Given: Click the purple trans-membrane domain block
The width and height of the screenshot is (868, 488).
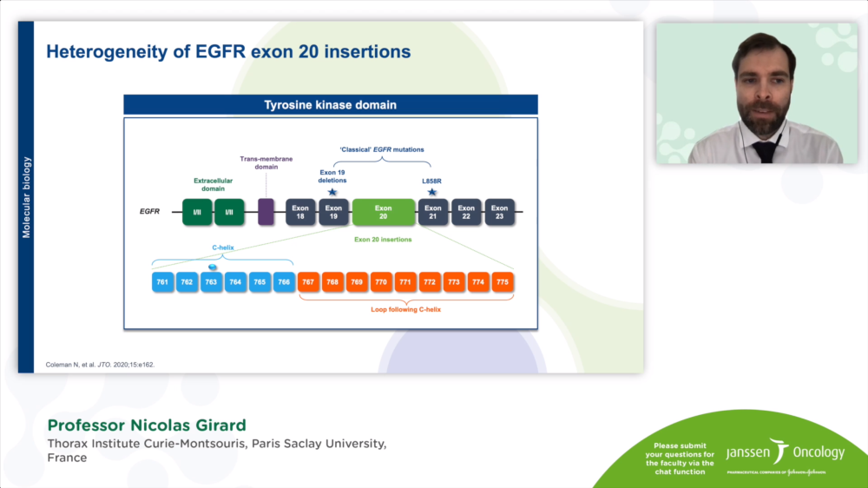Looking at the screenshot, I should 266,212.
